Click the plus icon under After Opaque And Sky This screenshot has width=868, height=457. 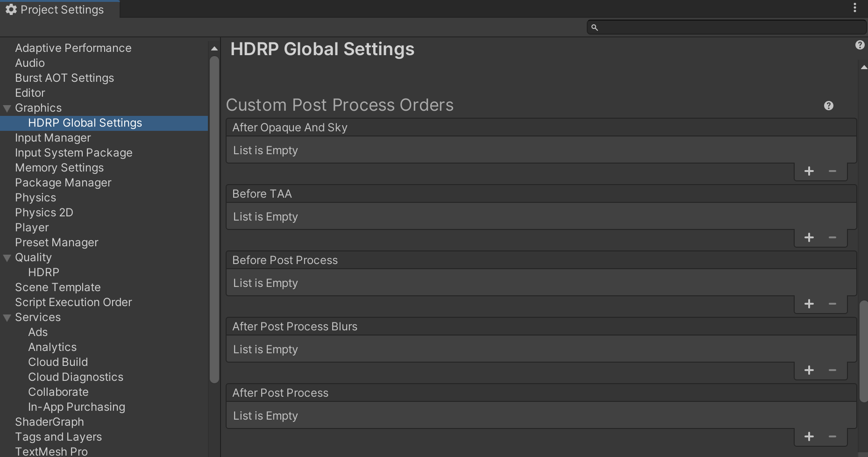(x=809, y=171)
